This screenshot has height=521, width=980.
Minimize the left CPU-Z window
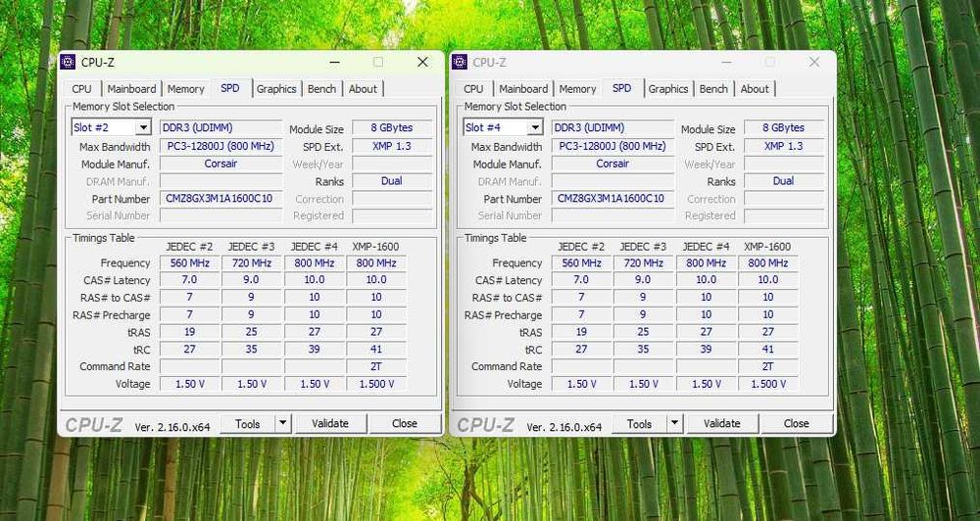[335, 62]
